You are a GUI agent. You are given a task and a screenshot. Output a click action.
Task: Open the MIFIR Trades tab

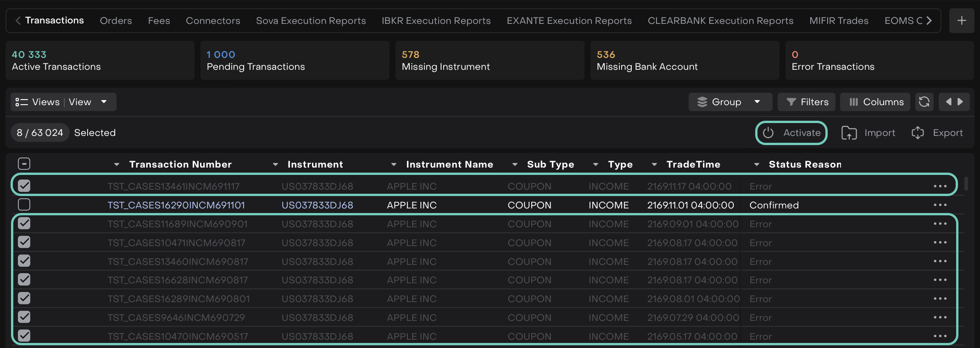pyautogui.click(x=839, y=21)
